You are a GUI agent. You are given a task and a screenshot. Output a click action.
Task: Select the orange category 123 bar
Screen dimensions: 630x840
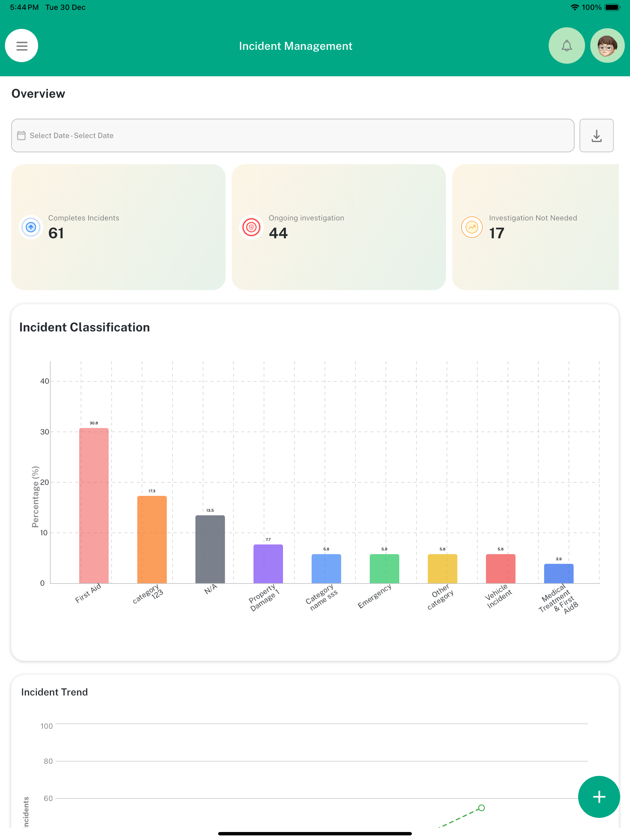pos(152,540)
